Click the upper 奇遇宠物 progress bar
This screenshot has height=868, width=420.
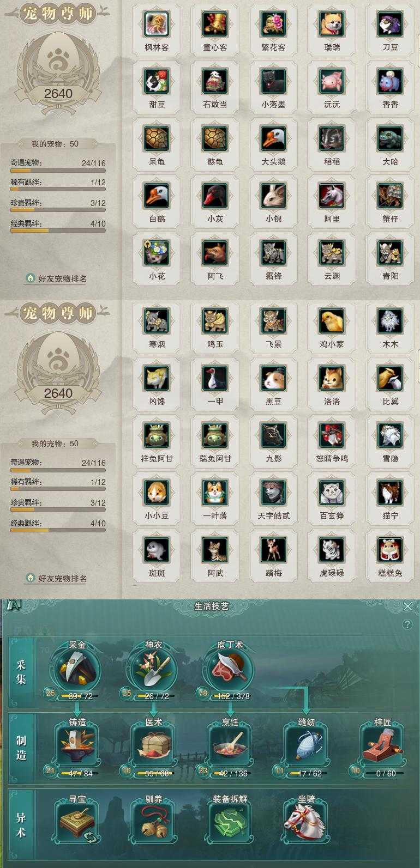point(58,171)
